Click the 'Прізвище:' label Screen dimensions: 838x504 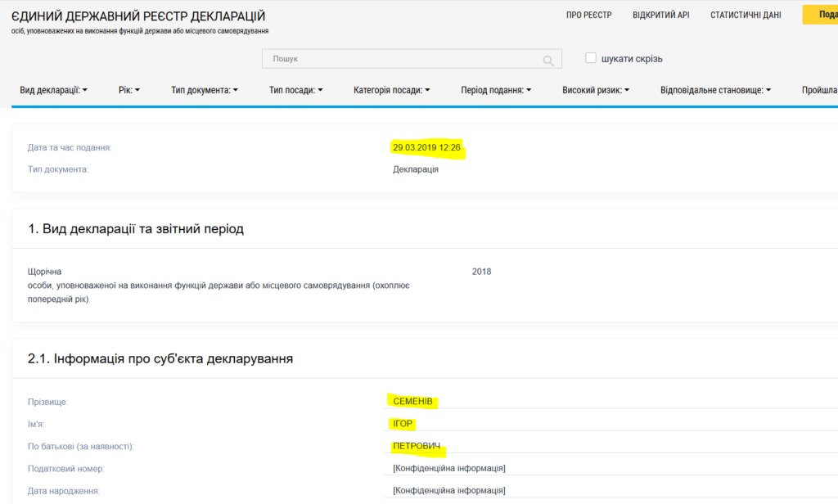click(x=47, y=402)
